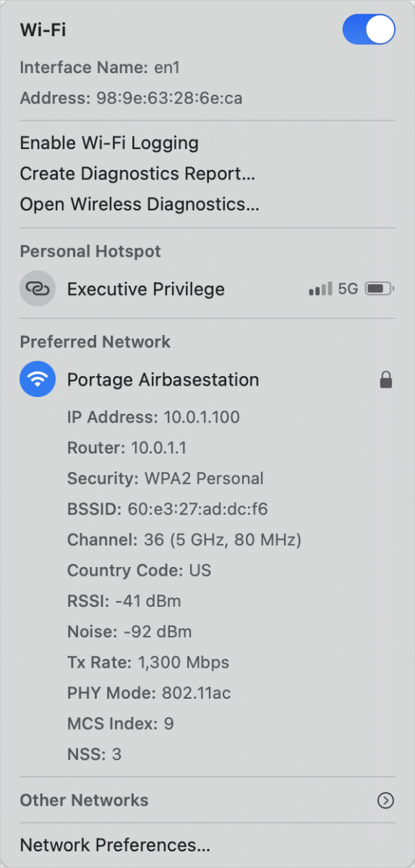Image resolution: width=415 pixels, height=868 pixels.
Task: Expand Other Networks with the chevron icon
Action: click(386, 800)
